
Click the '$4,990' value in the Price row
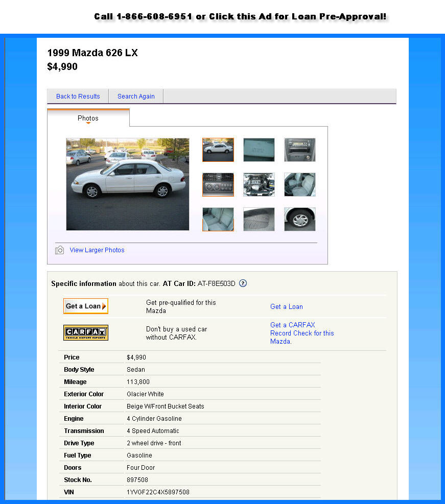[x=136, y=357]
